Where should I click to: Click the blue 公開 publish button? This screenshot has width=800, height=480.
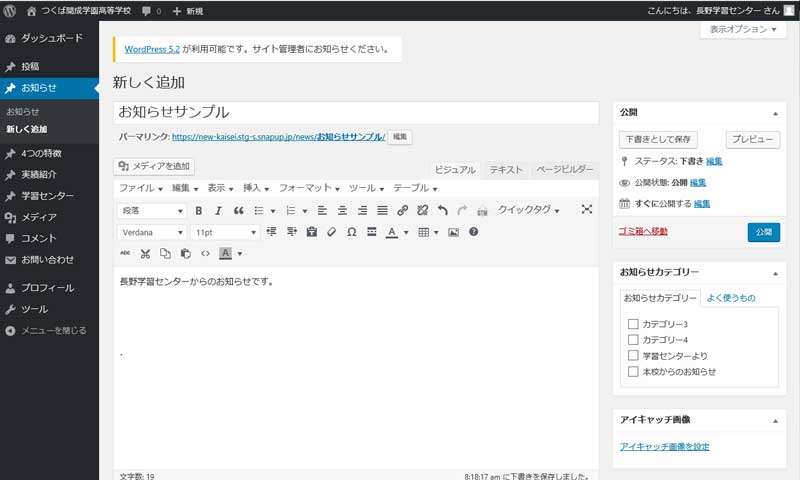[763, 232]
